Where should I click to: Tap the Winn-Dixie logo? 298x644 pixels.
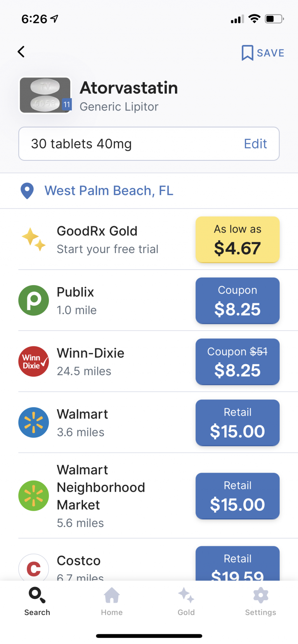[33, 361]
